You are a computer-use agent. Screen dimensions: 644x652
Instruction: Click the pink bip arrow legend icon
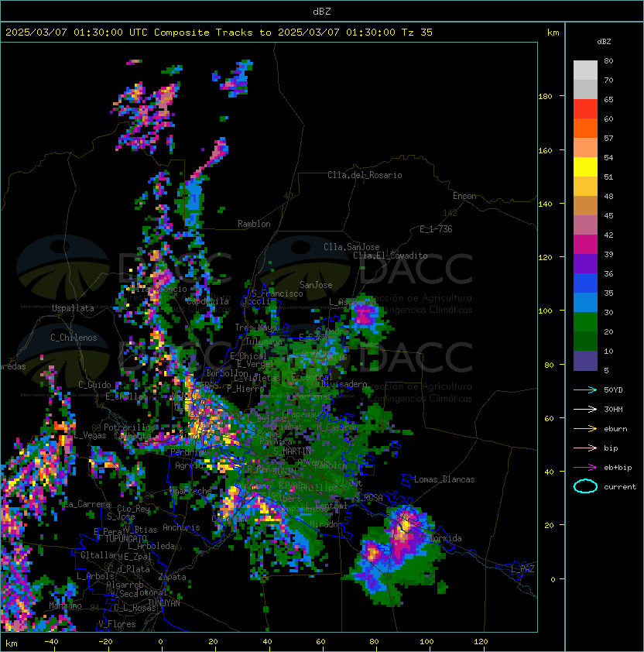pyautogui.click(x=585, y=448)
